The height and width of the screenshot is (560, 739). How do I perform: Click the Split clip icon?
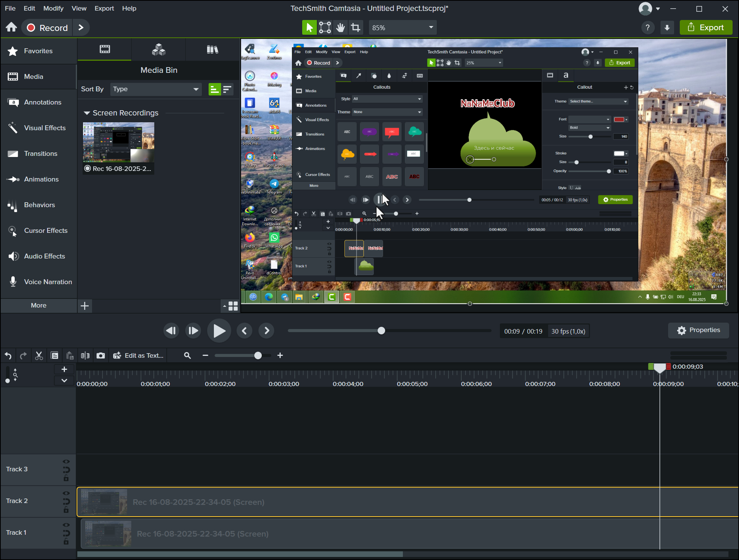click(x=85, y=355)
